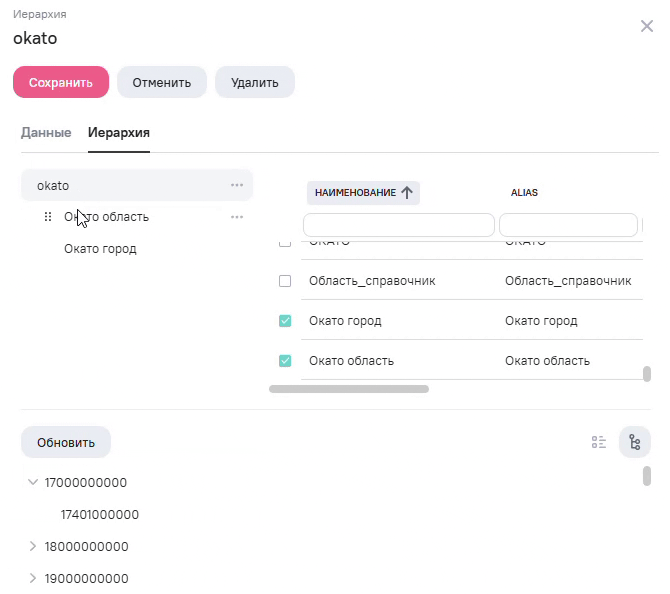
Task: Select the Иерархия tab
Action: [119, 133]
